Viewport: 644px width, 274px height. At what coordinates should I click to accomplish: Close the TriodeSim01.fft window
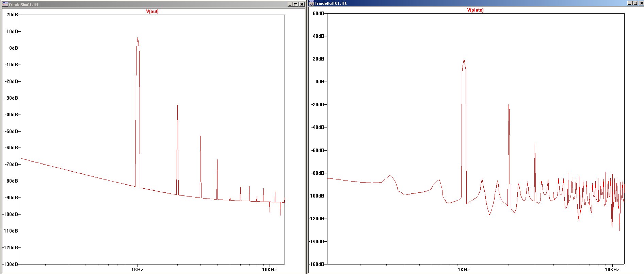[302, 4]
